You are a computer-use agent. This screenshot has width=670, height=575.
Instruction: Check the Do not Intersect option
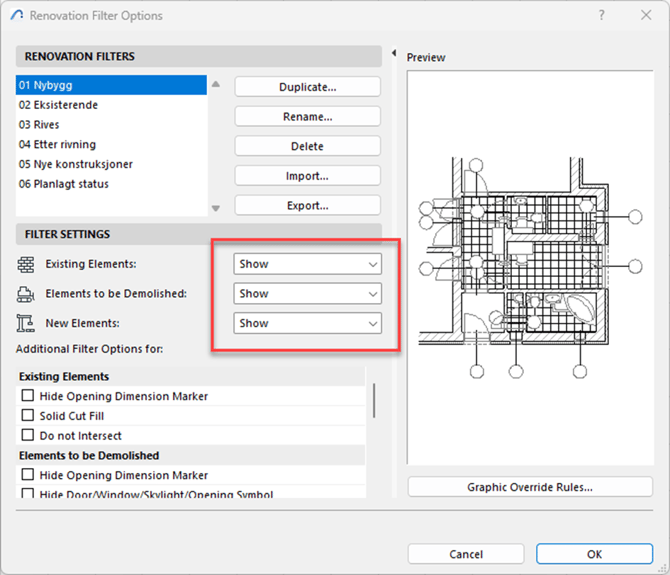(x=28, y=435)
